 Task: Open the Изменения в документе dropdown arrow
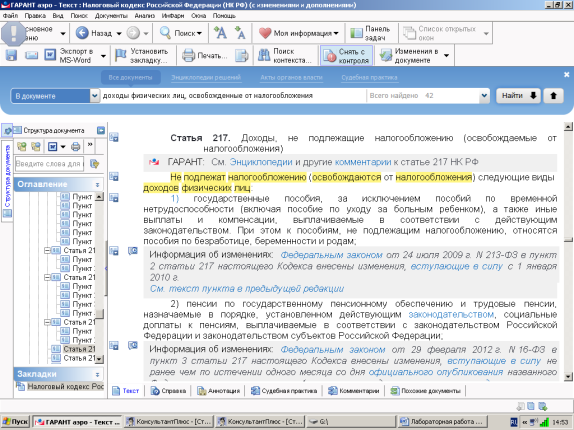(446, 56)
